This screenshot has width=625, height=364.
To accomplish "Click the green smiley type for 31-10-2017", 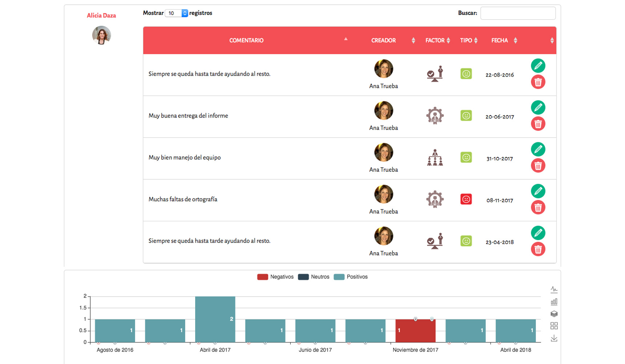I will [466, 157].
